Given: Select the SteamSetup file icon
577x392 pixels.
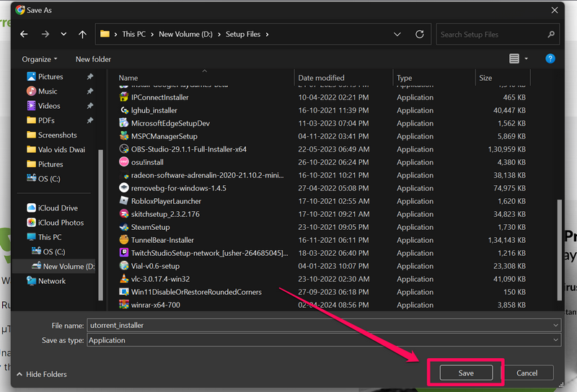Looking at the screenshot, I should click(x=124, y=227).
